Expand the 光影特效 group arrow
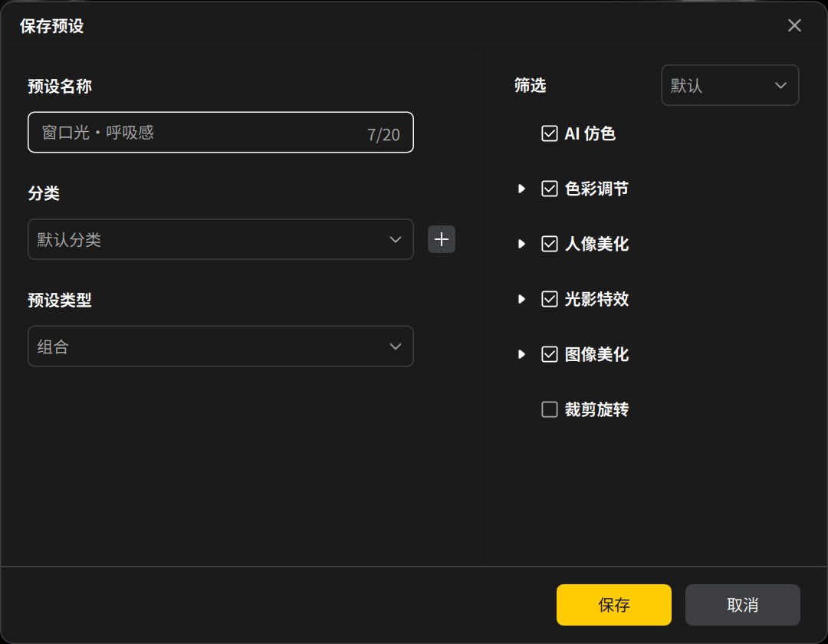Screen dimensions: 828x644 [x=522, y=299]
